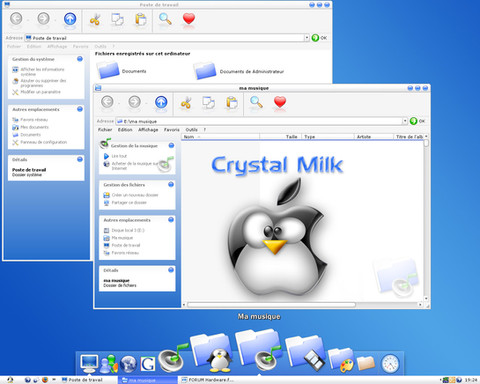Open the magnifier Search in ma musique toolbar

pyautogui.click(x=256, y=102)
